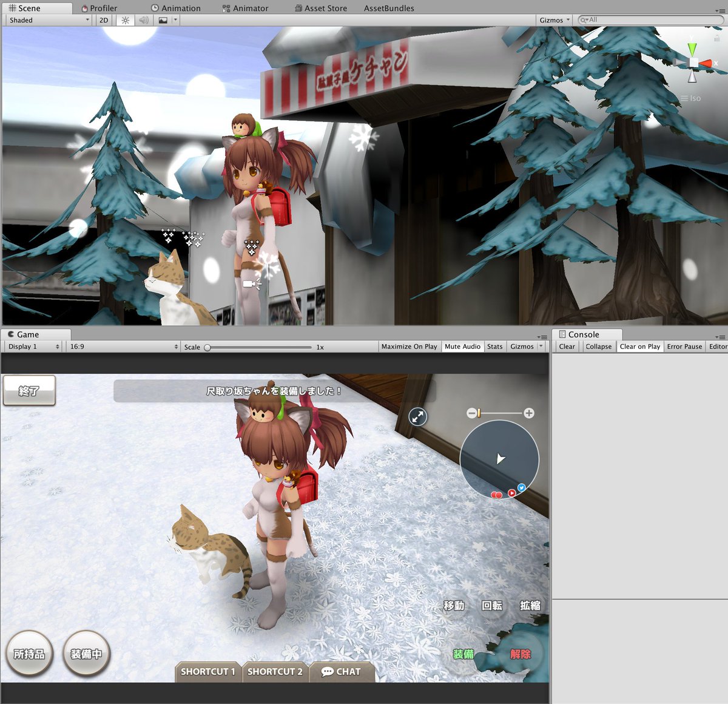
Task: Open the Animation tab
Action: 176,8
